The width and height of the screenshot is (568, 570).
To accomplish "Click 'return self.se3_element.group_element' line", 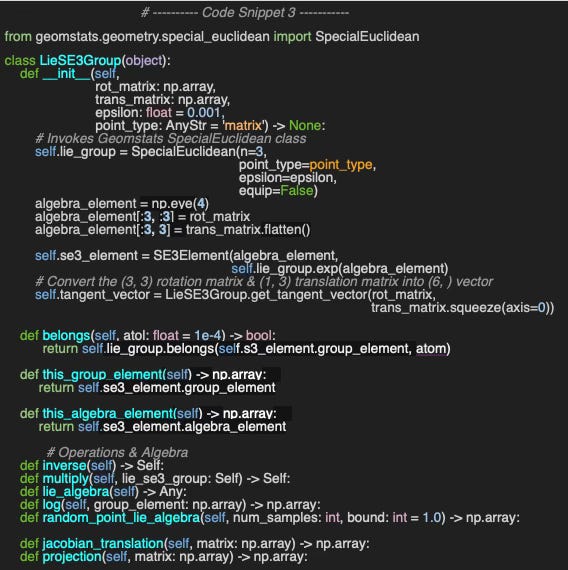I will click(157, 388).
